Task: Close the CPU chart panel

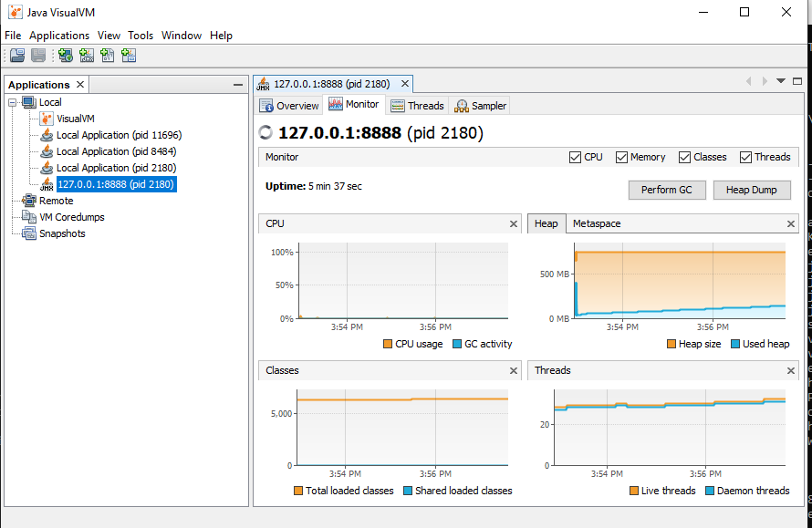Action: click(x=513, y=223)
